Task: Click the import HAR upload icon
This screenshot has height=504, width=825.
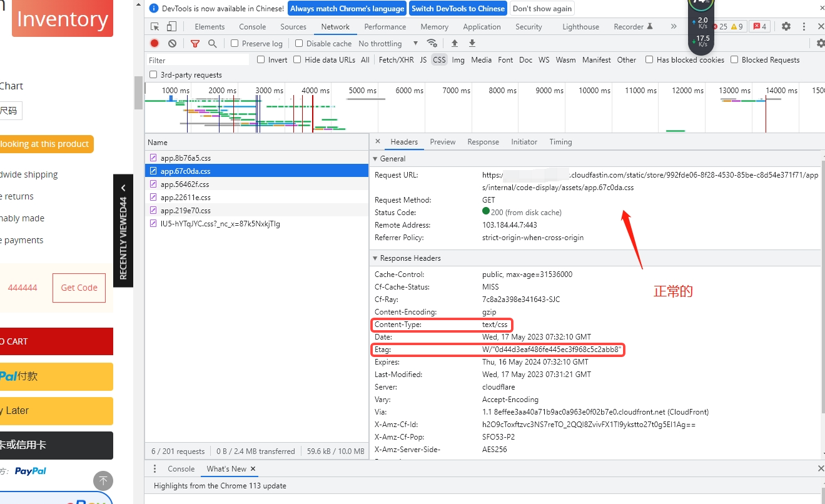Action: tap(455, 43)
